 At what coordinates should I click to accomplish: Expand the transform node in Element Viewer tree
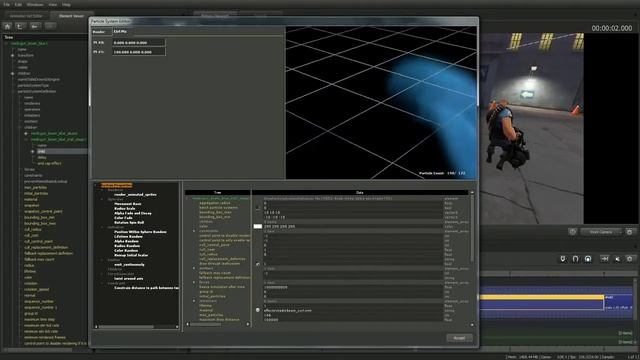(12, 55)
